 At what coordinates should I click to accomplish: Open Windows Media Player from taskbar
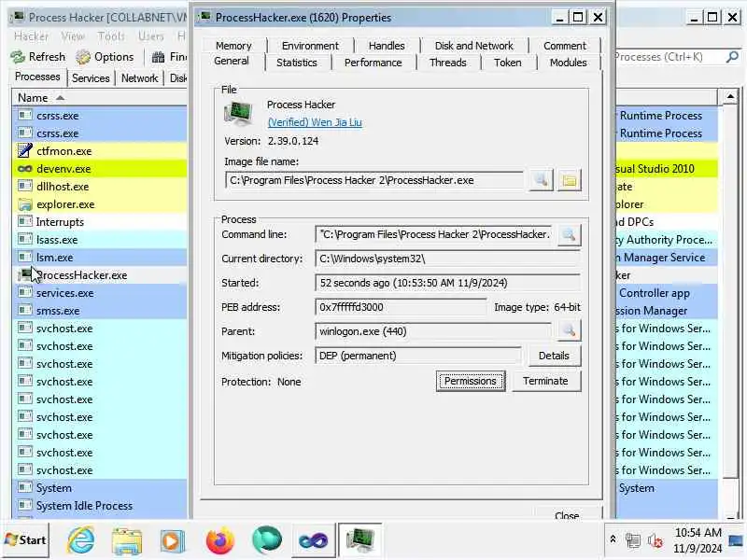pos(173,540)
